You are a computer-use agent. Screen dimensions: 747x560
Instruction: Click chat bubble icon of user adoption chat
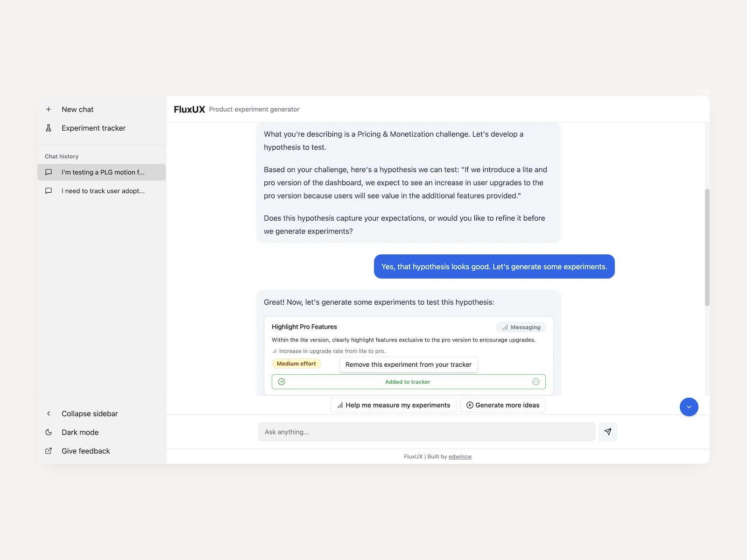pyautogui.click(x=49, y=191)
